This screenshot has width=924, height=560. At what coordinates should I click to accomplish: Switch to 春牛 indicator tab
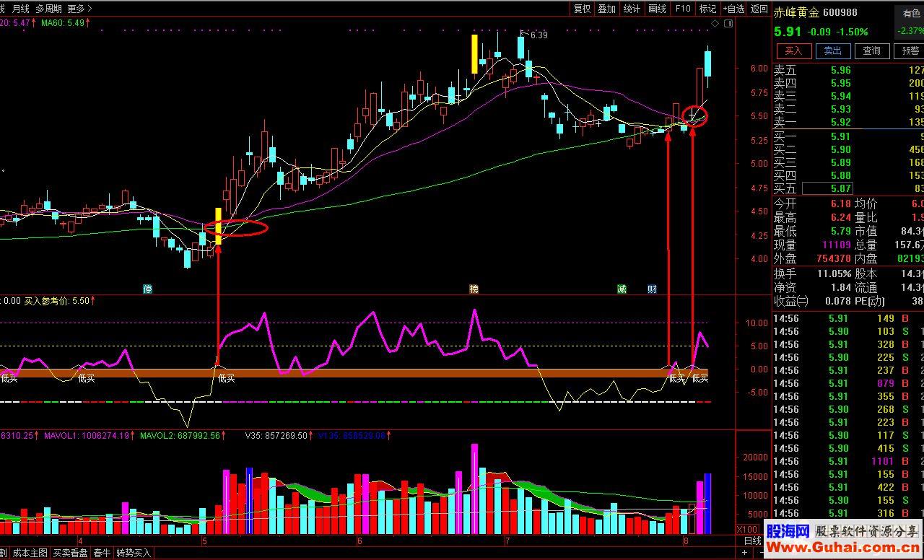point(103,553)
